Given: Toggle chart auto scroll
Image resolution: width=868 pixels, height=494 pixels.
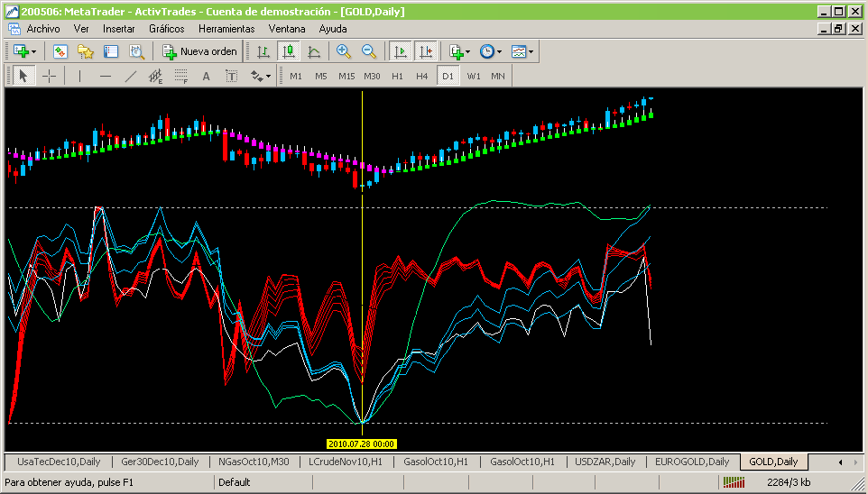Looking at the screenshot, I should [x=400, y=51].
